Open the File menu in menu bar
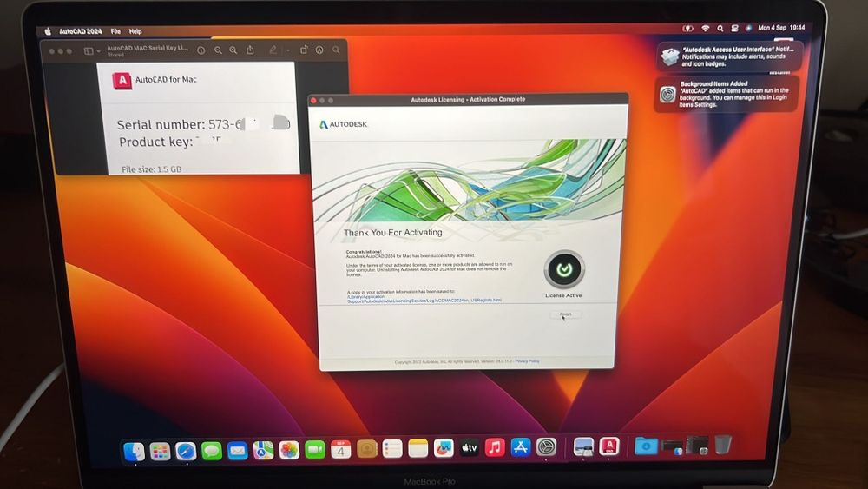Viewport: 868px width, 489px height. pyautogui.click(x=115, y=31)
